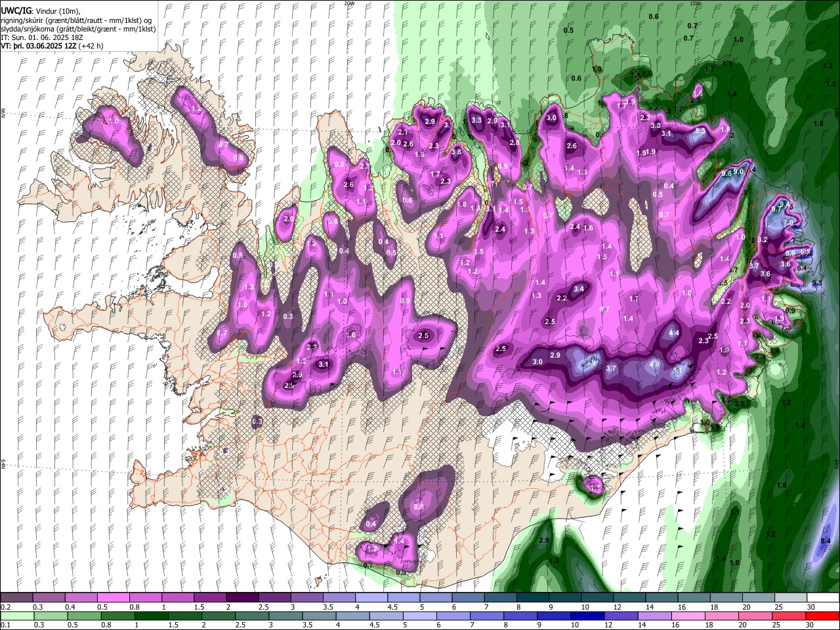Click the '3.3' precipitation value on the map
This screenshot has width=840, height=630.
coord(477,120)
